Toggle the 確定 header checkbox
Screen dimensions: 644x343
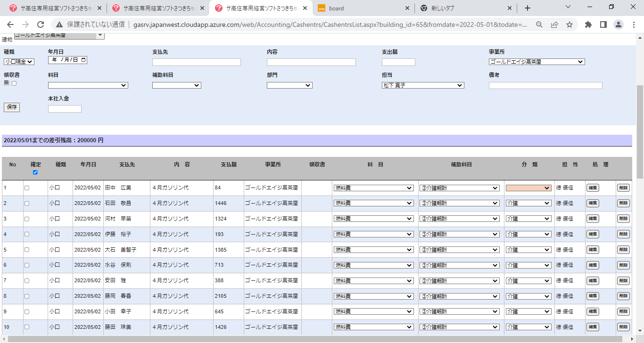coord(35,172)
